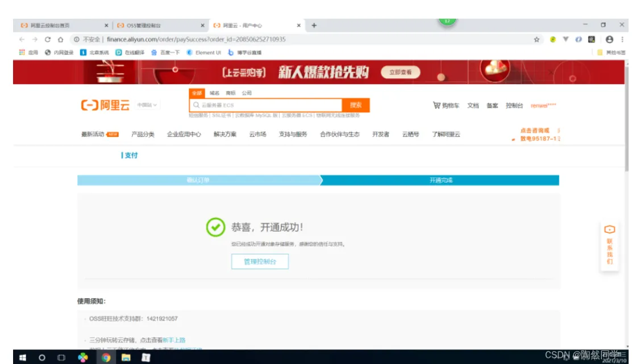The height and width of the screenshot is (364, 632).
Task: Close the OSS管理控制台 tab
Action: 202,26
